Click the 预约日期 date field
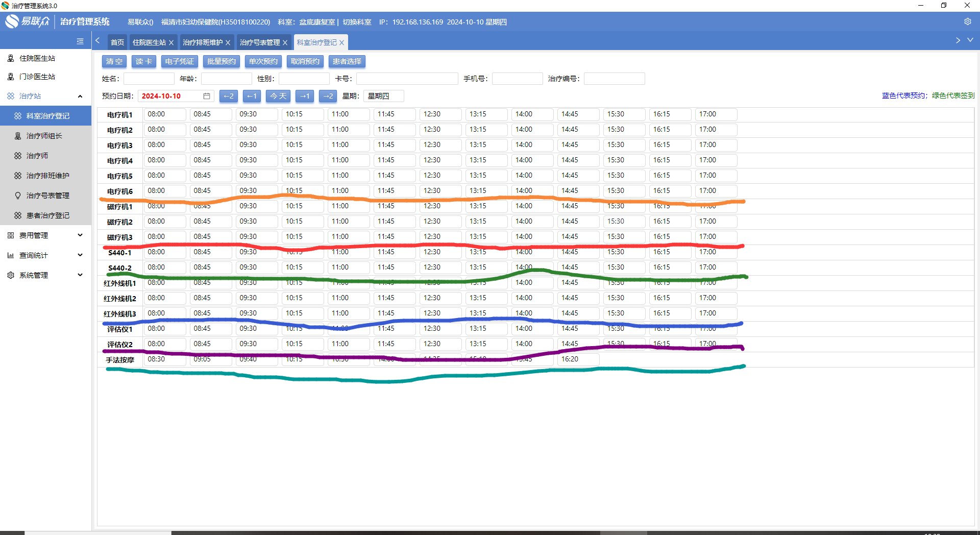Image resolution: width=980 pixels, height=535 pixels. coord(176,96)
